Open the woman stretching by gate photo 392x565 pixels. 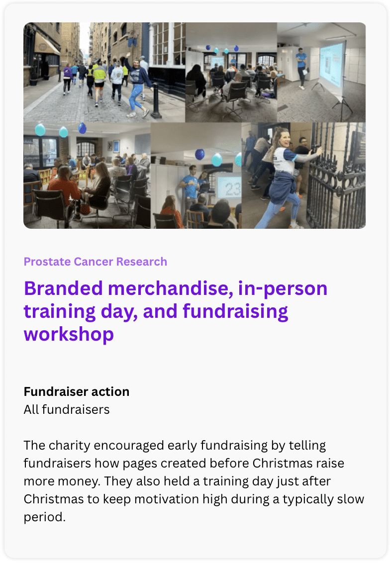point(303,176)
